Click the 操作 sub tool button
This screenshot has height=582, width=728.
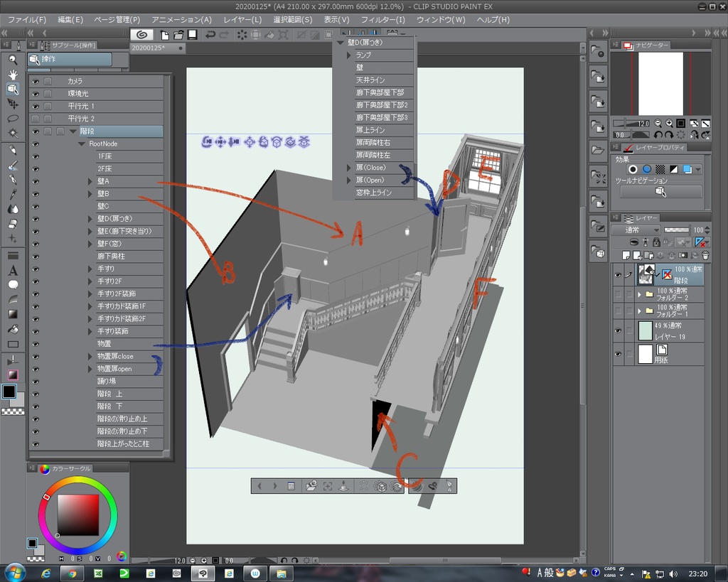pyautogui.click(x=70, y=60)
